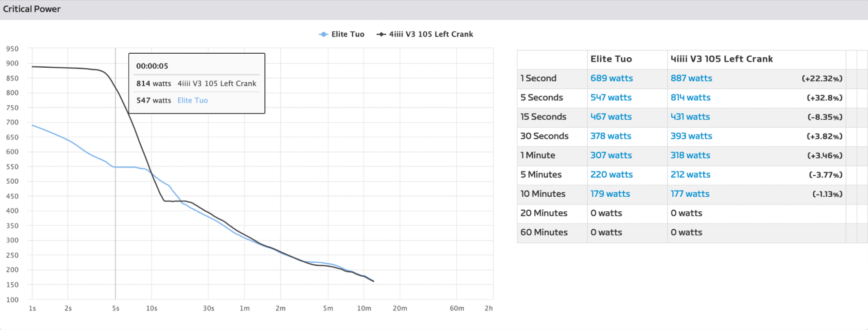Click the 2h tick on the time axis
This screenshot has height=330, width=868.
pyautogui.click(x=489, y=308)
